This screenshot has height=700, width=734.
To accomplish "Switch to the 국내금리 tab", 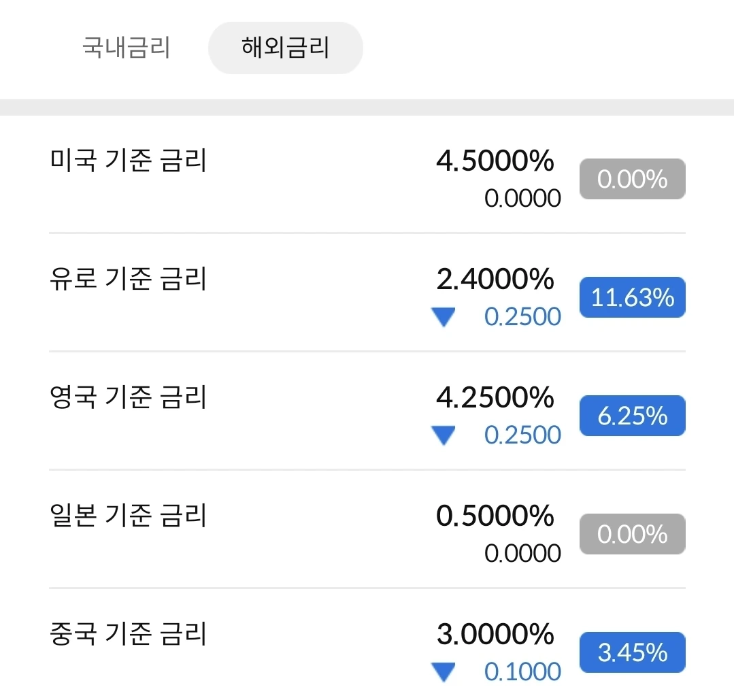I will click(x=126, y=48).
